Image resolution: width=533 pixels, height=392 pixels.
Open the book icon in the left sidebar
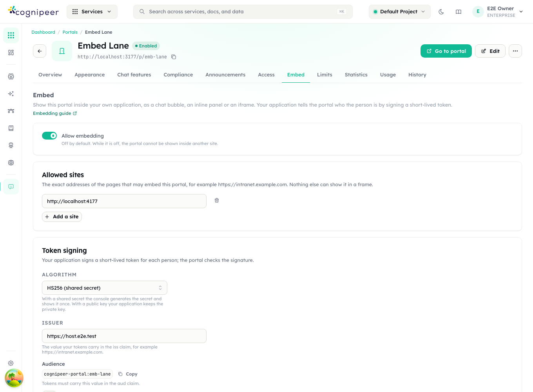(11, 128)
